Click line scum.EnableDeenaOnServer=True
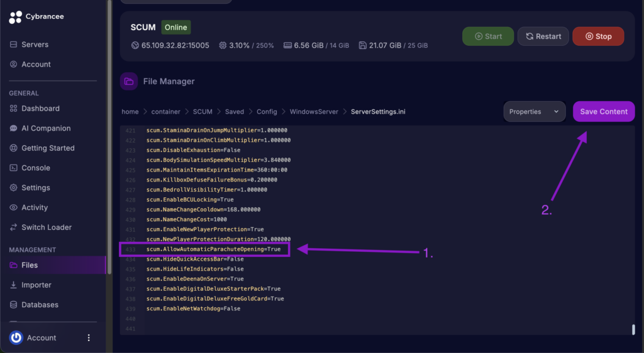Screen dimensions: 644x353 coord(195,279)
